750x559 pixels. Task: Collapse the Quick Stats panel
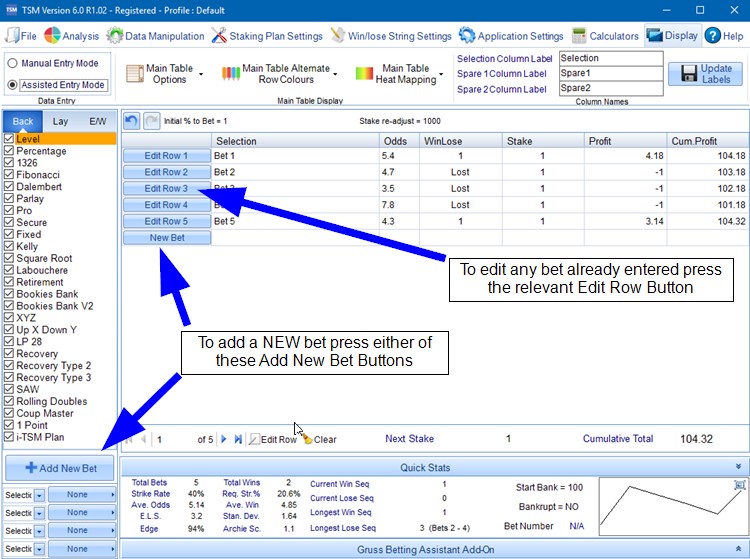pyautogui.click(x=738, y=466)
